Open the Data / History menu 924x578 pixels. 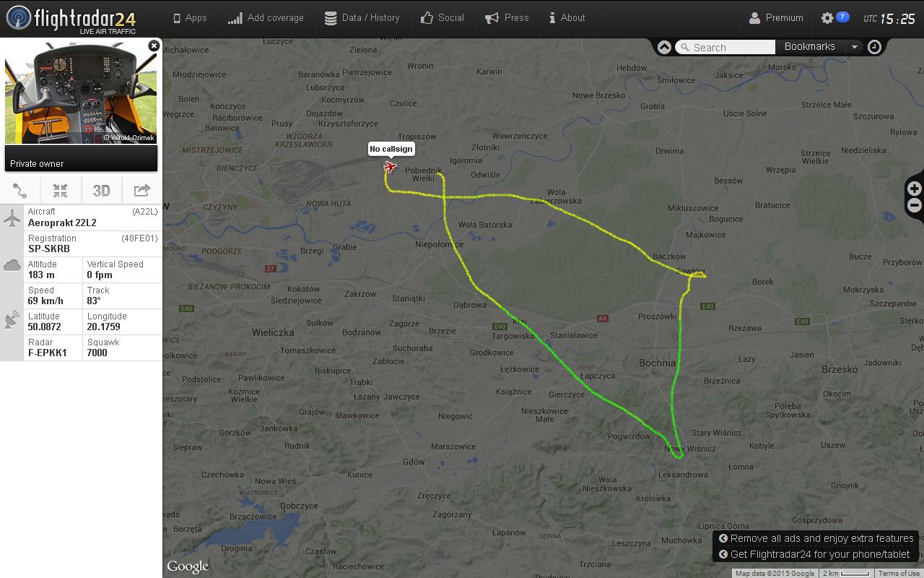coord(362,18)
